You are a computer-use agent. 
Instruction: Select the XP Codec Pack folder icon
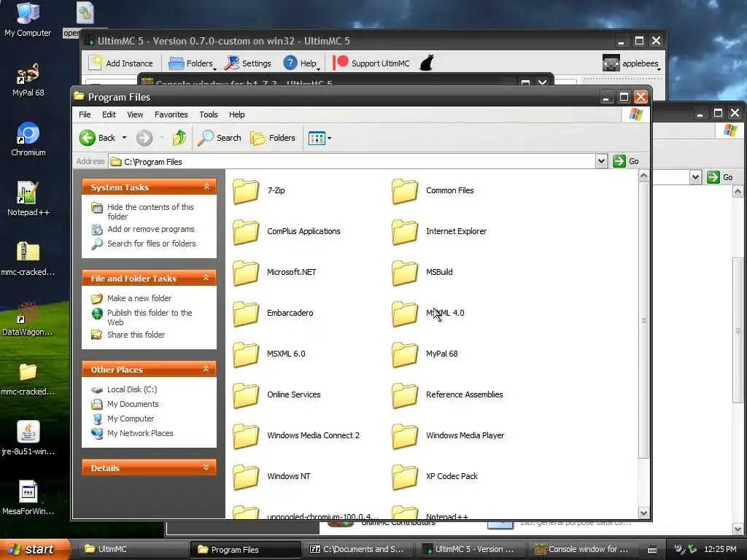(x=405, y=478)
